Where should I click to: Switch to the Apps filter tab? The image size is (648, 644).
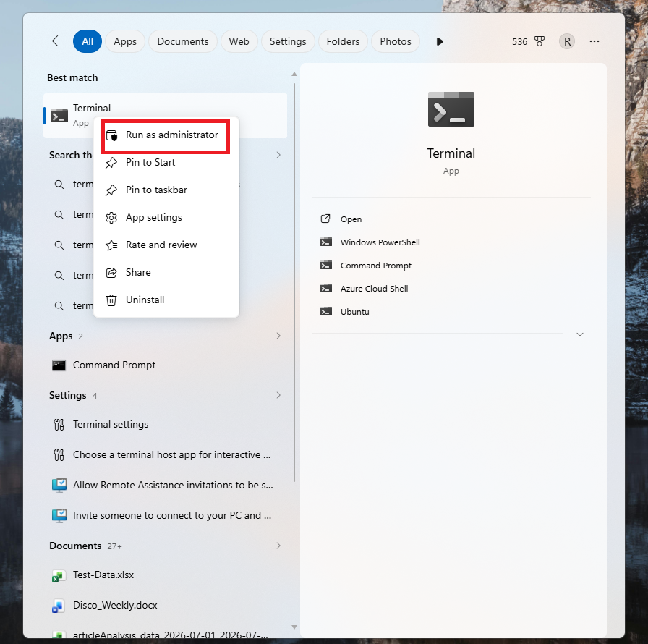click(x=125, y=41)
